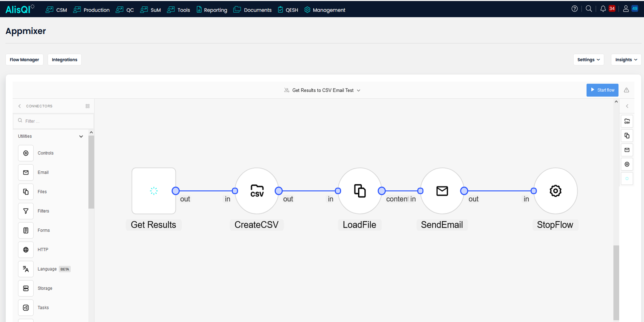Click the Start flow button
The width and height of the screenshot is (644, 322).
point(602,90)
